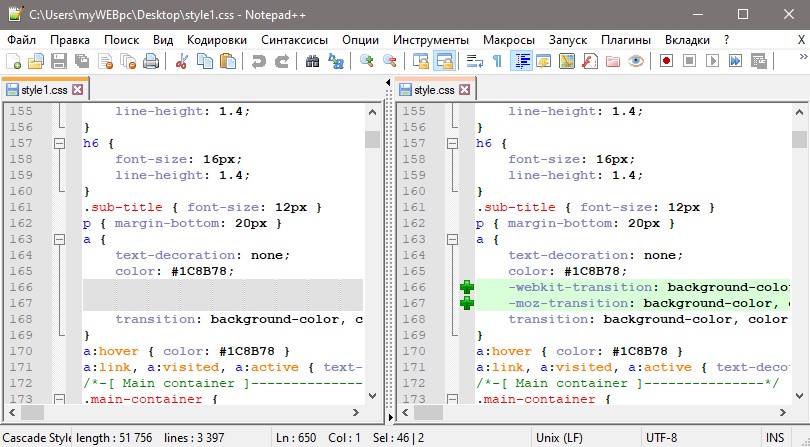The height and width of the screenshot is (447, 810).
Task: Click the left pane vertical scrollbar down arrow
Action: pyautogui.click(x=372, y=396)
